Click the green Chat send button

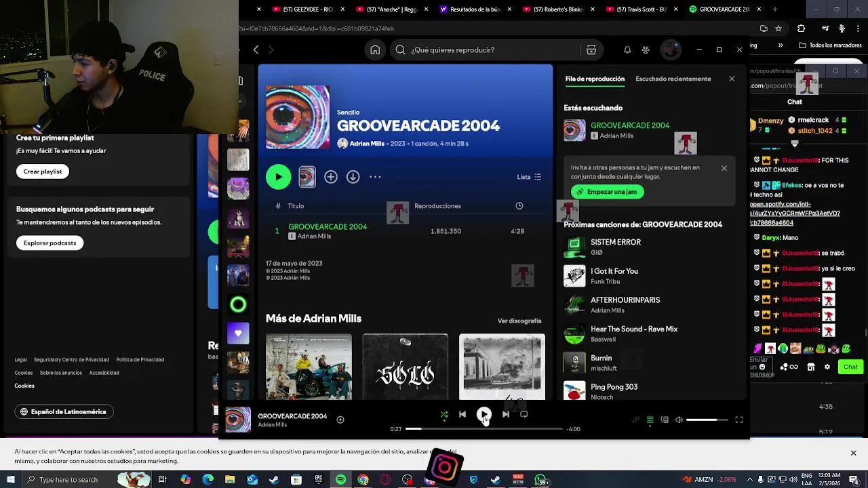click(x=850, y=367)
